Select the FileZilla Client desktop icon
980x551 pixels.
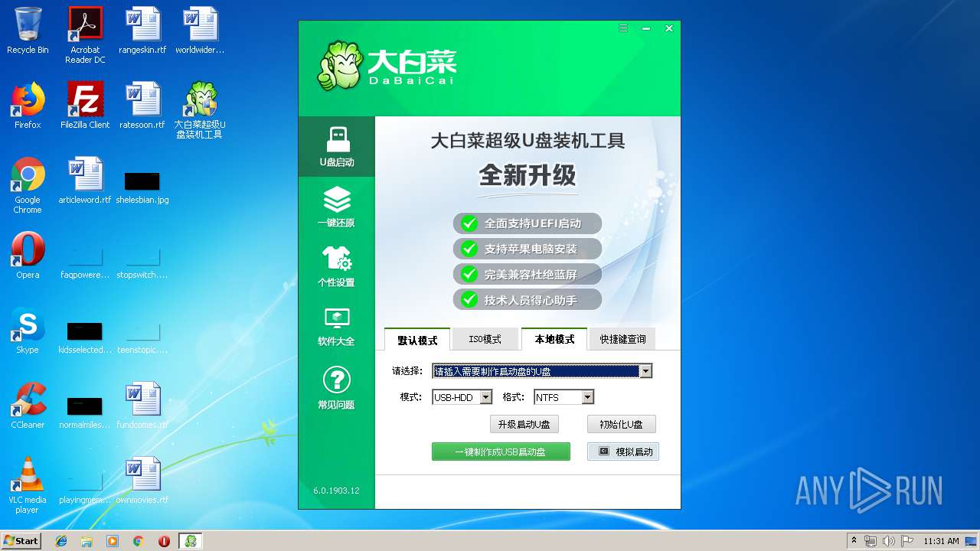[x=85, y=106]
